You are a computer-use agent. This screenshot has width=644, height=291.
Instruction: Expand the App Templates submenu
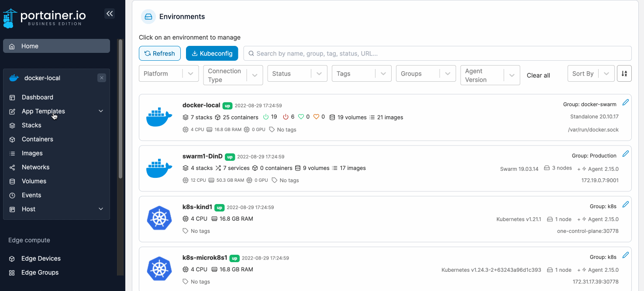(x=101, y=111)
